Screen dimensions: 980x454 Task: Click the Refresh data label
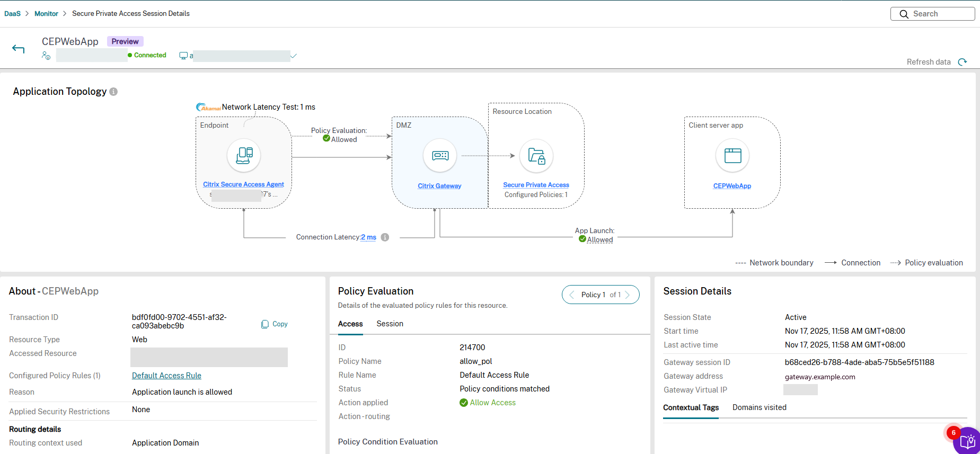(929, 62)
